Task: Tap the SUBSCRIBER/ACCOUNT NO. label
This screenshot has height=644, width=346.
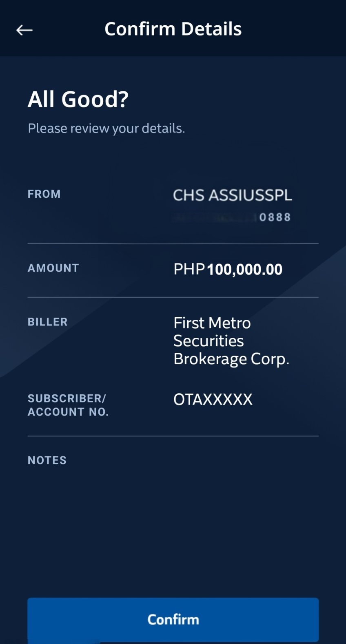Action: point(68,405)
